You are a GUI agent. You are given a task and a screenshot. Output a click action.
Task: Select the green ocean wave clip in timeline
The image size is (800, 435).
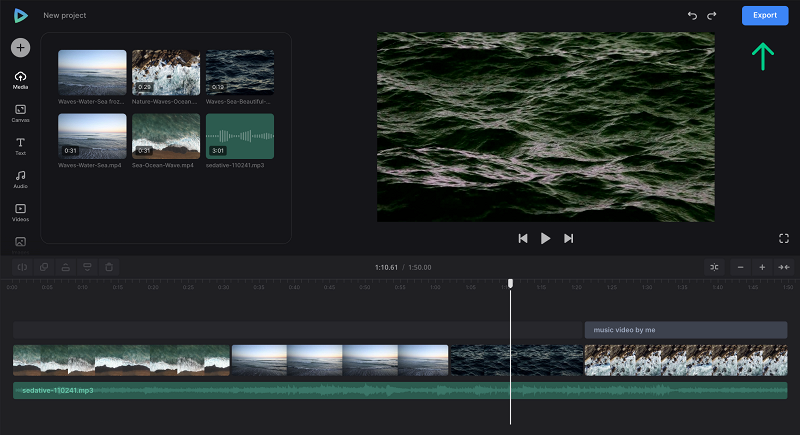(x=121, y=360)
